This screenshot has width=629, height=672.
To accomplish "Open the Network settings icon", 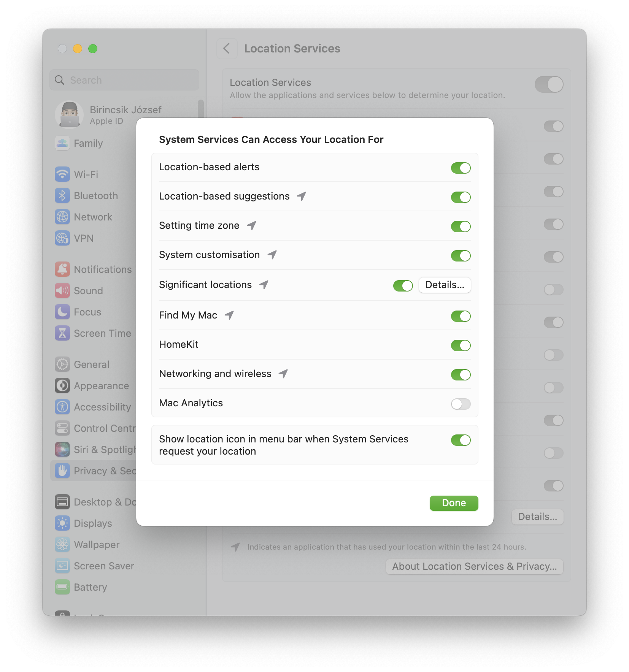I will coord(62,217).
